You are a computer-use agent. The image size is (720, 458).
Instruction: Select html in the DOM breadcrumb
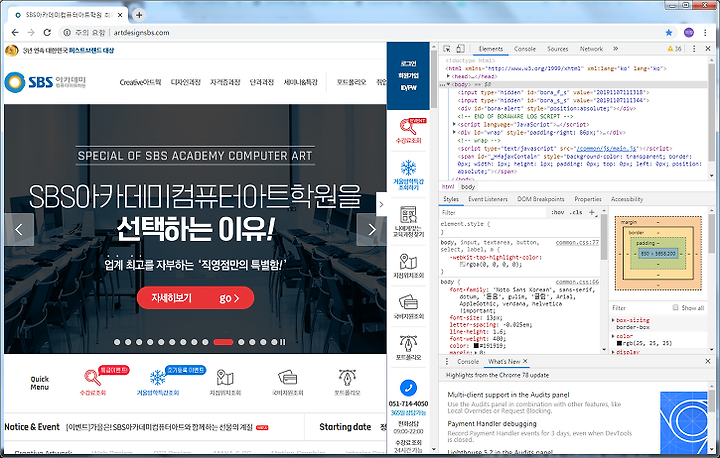coord(448,187)
